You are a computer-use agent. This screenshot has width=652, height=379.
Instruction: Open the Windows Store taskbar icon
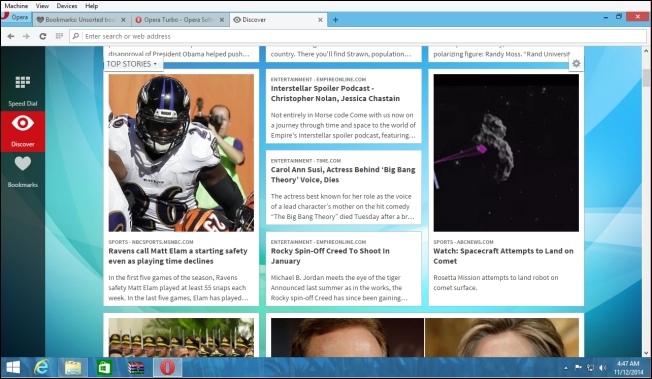pyautogui.click(x=104, y=368)
